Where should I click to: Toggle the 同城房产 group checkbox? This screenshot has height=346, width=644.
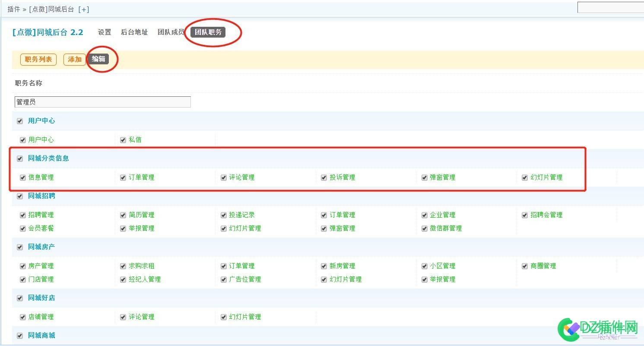[x=20, y=247]
